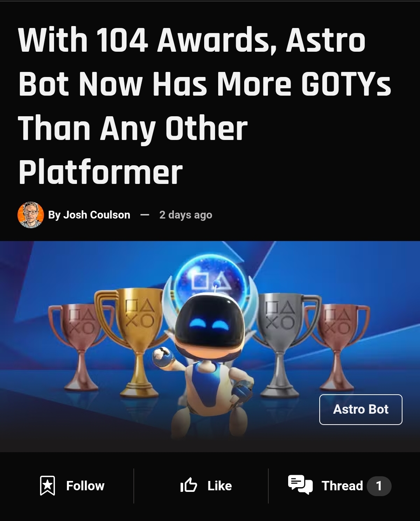The height and width of the screenshot is (521, 420).
Task: Open the Thread speech bubbles icon
Action: [300, 484]
